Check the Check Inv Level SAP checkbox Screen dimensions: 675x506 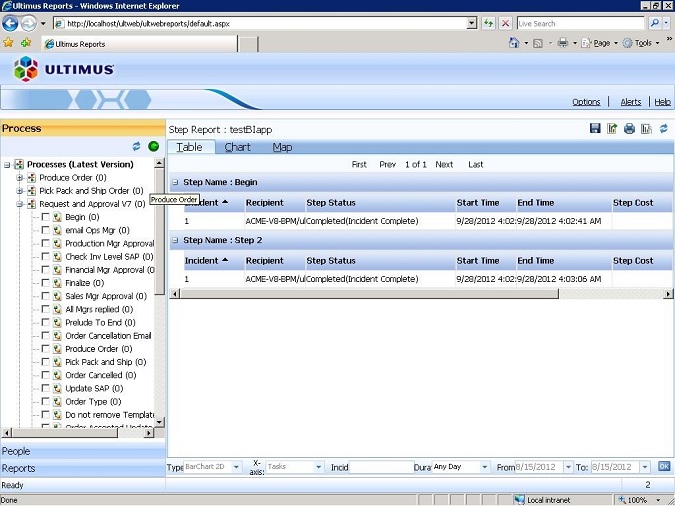click(x=45, y=257)
